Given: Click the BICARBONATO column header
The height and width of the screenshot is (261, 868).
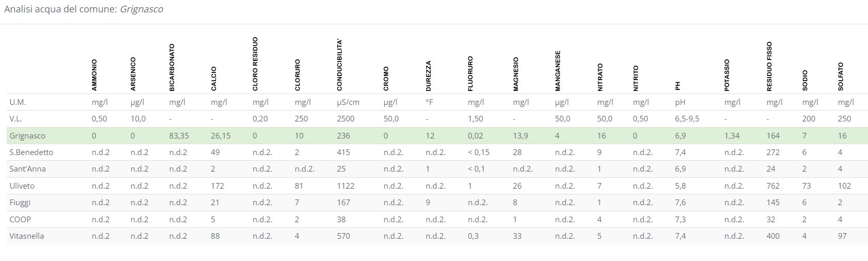Looking at the screenshot, I should click(x=172, y=68).
